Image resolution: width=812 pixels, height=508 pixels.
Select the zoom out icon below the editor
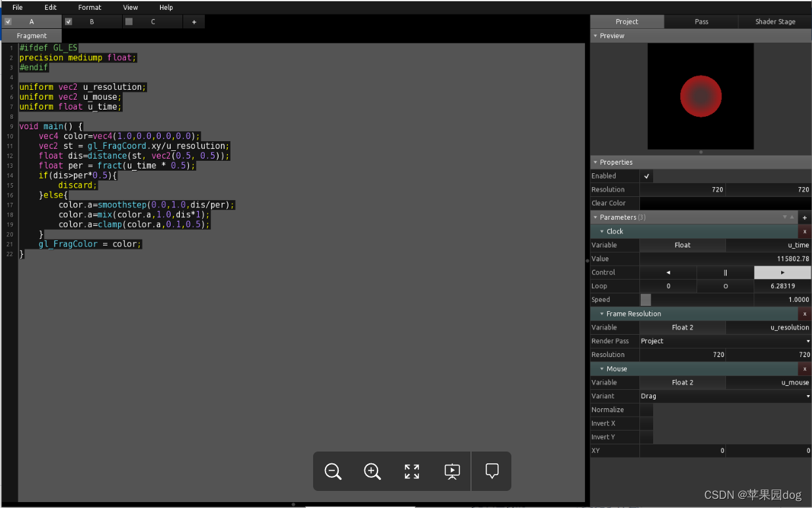pyautogui.click(x=333, y=471)
